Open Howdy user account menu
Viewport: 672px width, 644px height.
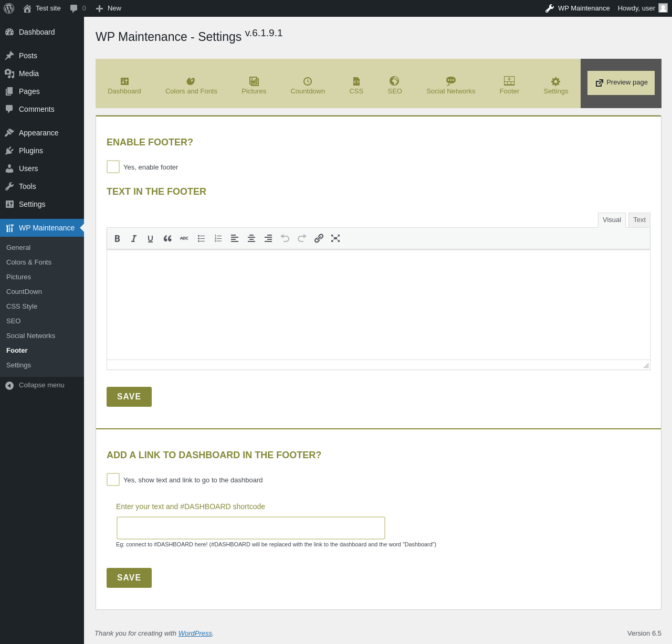click(642, 8)
